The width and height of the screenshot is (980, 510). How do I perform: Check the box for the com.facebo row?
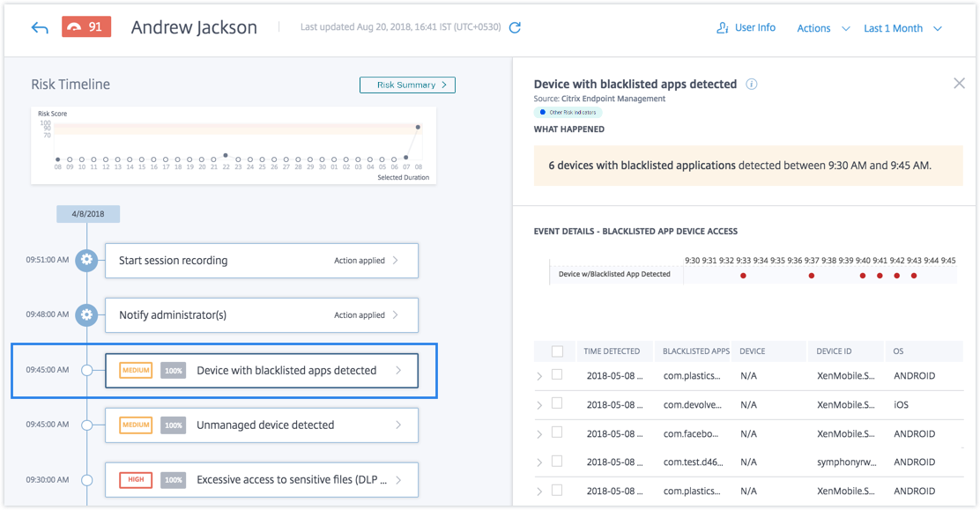click(557, 433)
